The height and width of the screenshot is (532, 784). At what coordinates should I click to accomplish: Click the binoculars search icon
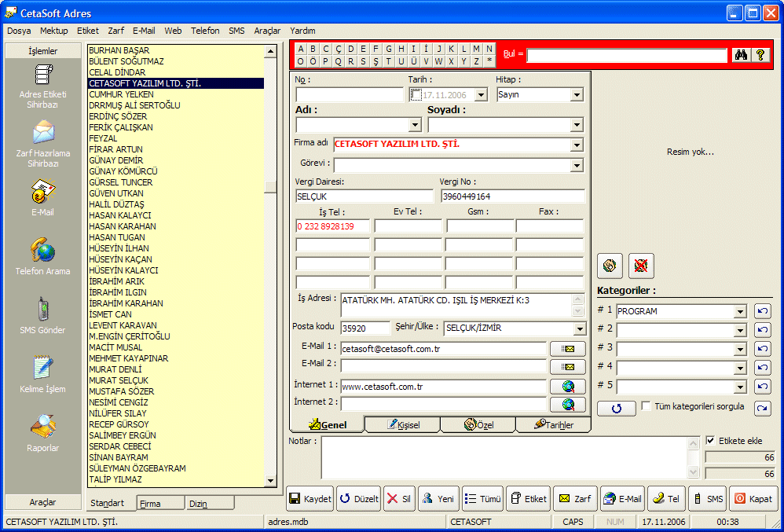click(741, 55)
